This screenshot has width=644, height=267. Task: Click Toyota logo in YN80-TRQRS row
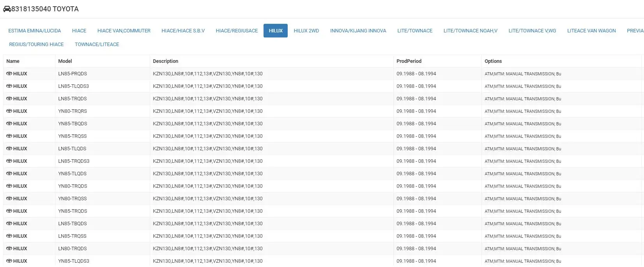click(9, 111)
